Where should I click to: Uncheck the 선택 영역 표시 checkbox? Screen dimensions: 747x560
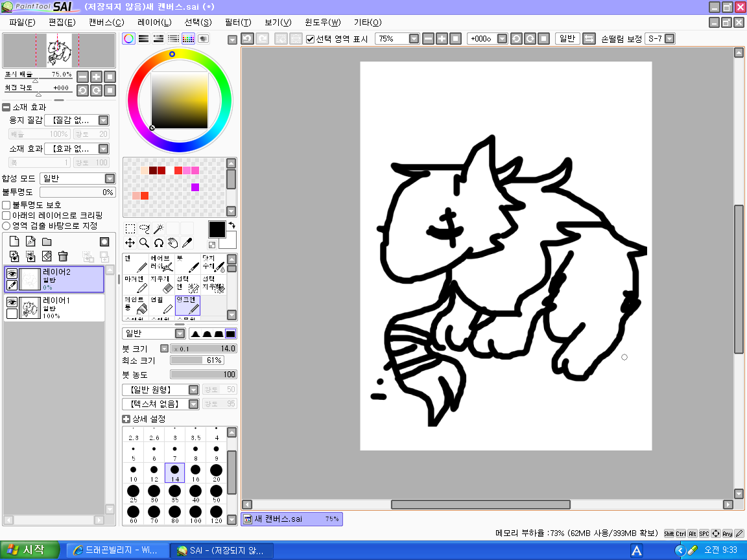tap(311, 39)
